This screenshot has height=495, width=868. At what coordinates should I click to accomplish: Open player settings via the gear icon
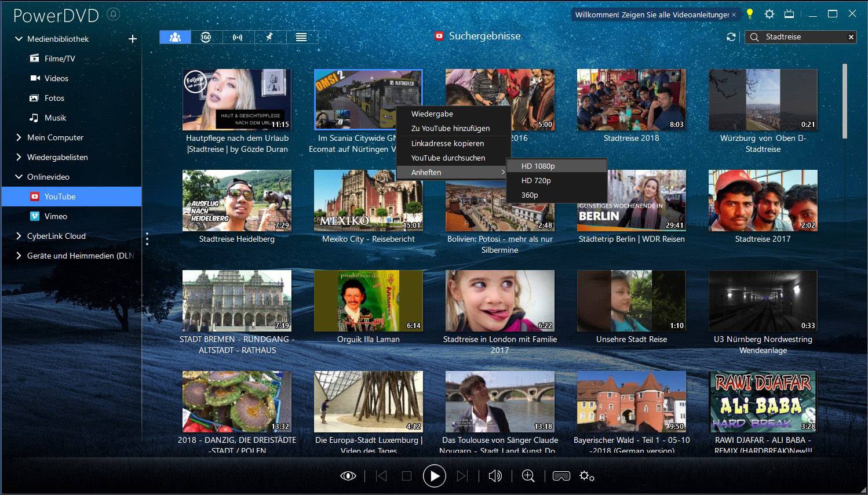point(586,475)
